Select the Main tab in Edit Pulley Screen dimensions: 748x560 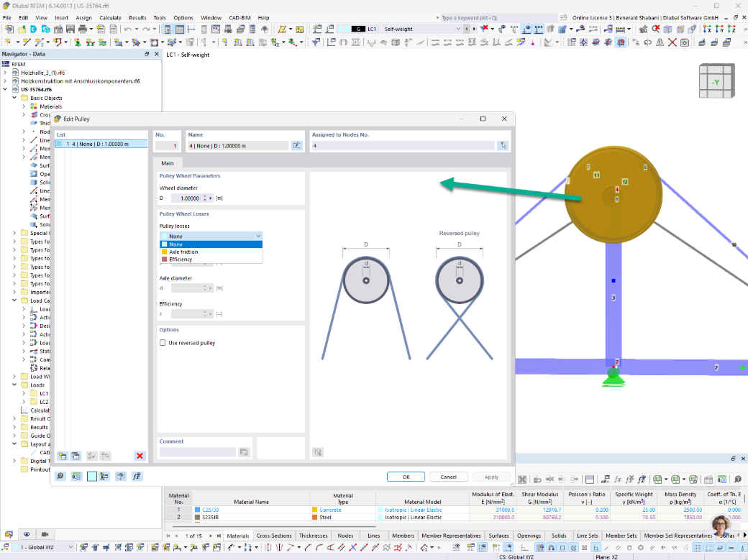click(168, 163)
